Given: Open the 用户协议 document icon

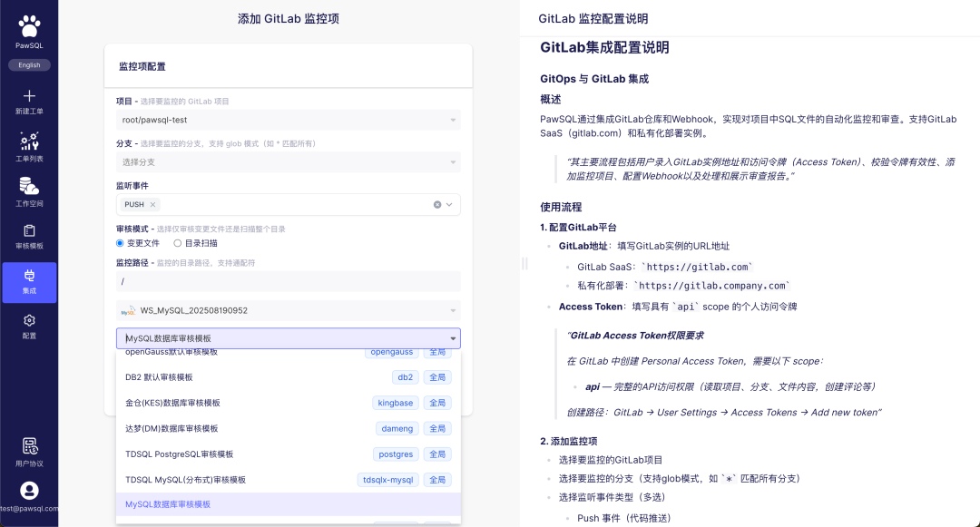Looking at the screenshot, I should (x=29, y=446).
